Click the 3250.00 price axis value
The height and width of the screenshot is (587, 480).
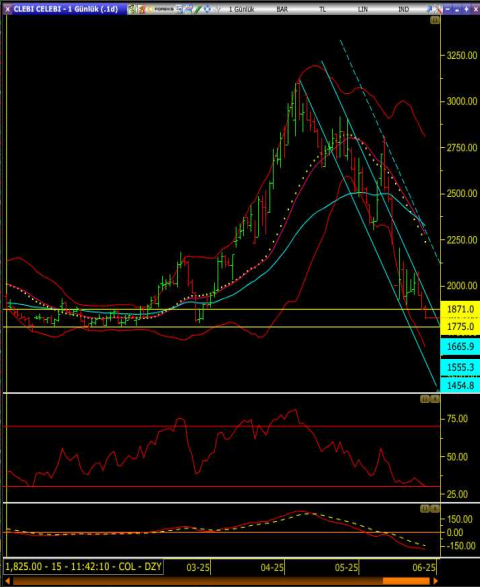pos(462,56)
